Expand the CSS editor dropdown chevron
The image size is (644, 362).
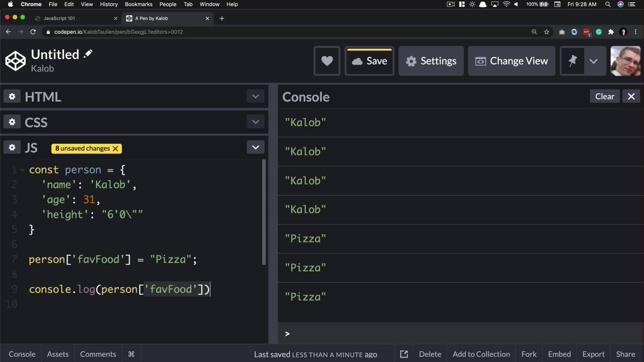click(255, 122)
